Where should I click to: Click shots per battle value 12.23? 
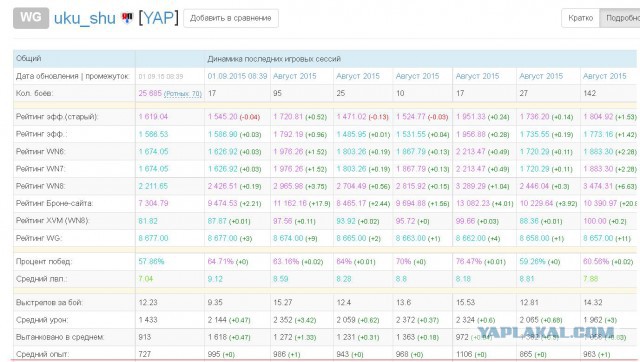[x=147, y=303]
